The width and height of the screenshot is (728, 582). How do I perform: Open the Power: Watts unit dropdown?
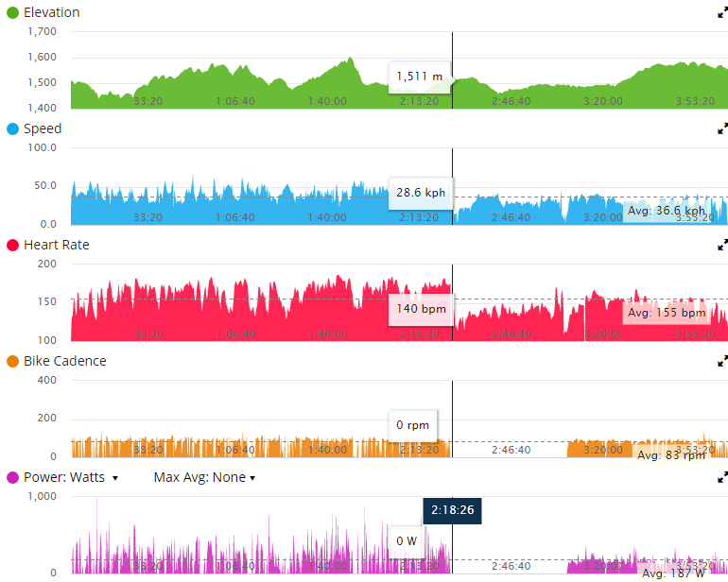coord(71,478)
